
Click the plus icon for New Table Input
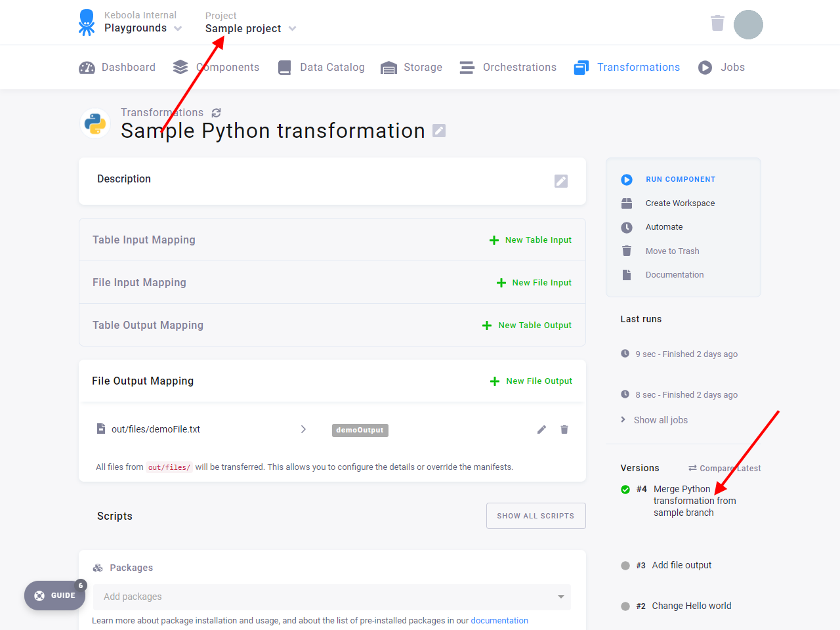[494, 240]
